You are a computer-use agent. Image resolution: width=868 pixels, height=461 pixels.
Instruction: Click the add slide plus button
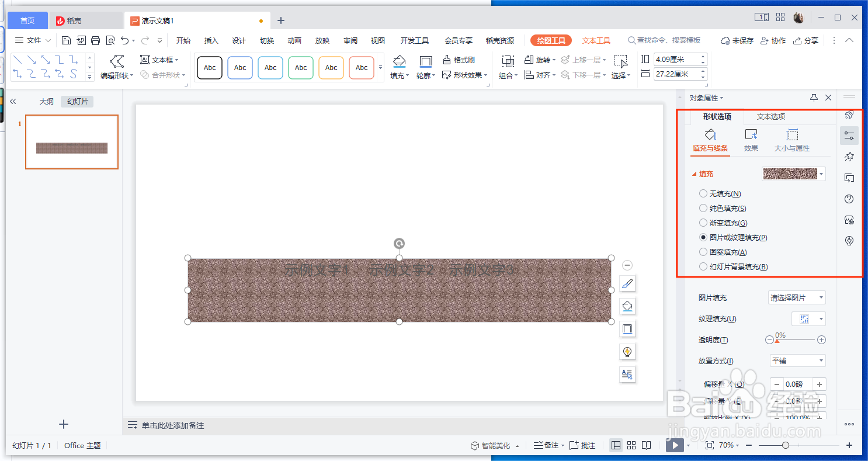point(64,424)
